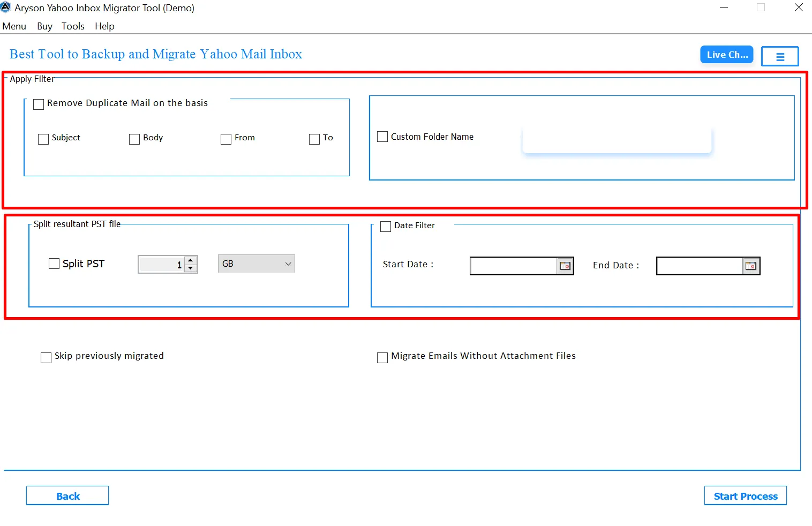Close the Aryson migrator window
812x526 pixels.
799,7
